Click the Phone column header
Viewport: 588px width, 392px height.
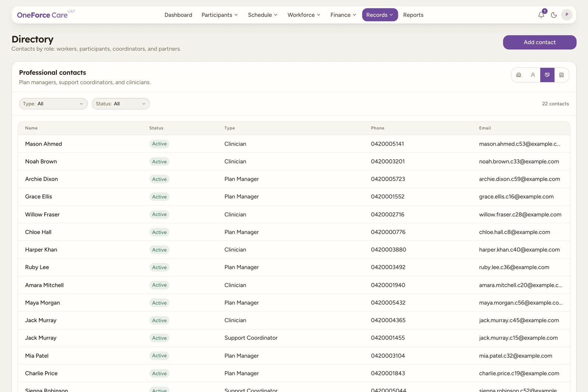pos(377,128)
